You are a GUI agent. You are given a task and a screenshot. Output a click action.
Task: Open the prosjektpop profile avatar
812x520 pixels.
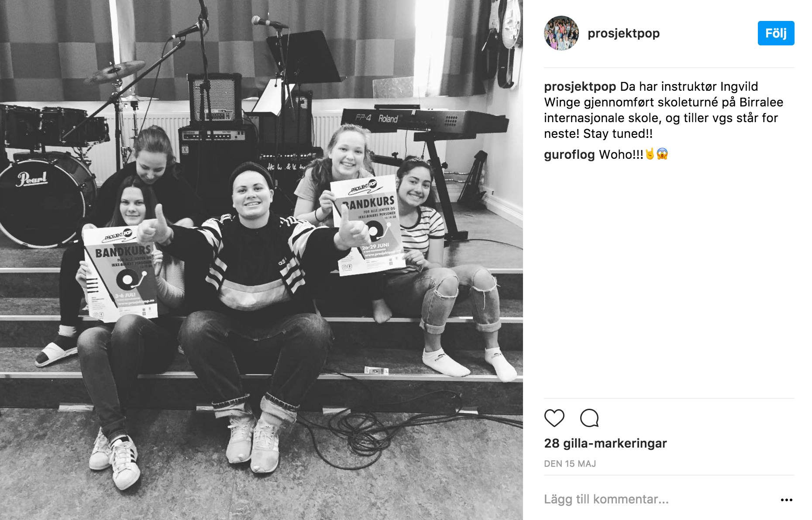pyautogui.click(x=561, y=33)
